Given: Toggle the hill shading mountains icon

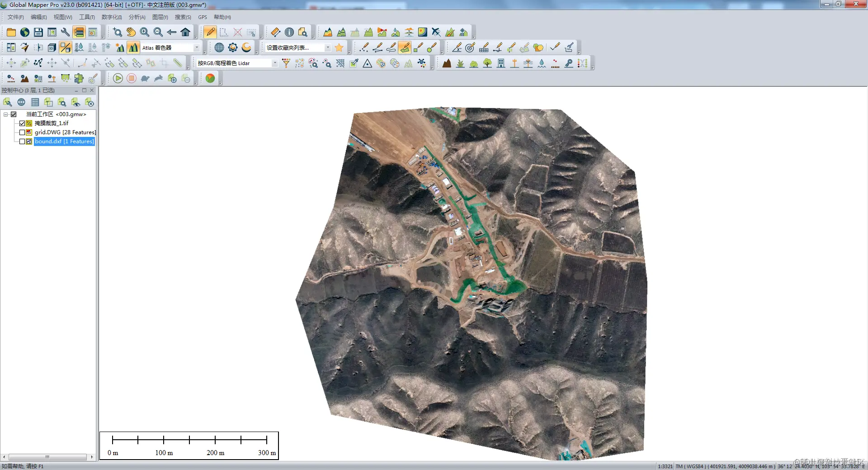Looking at the screenshot, I should tap(133, 47).
